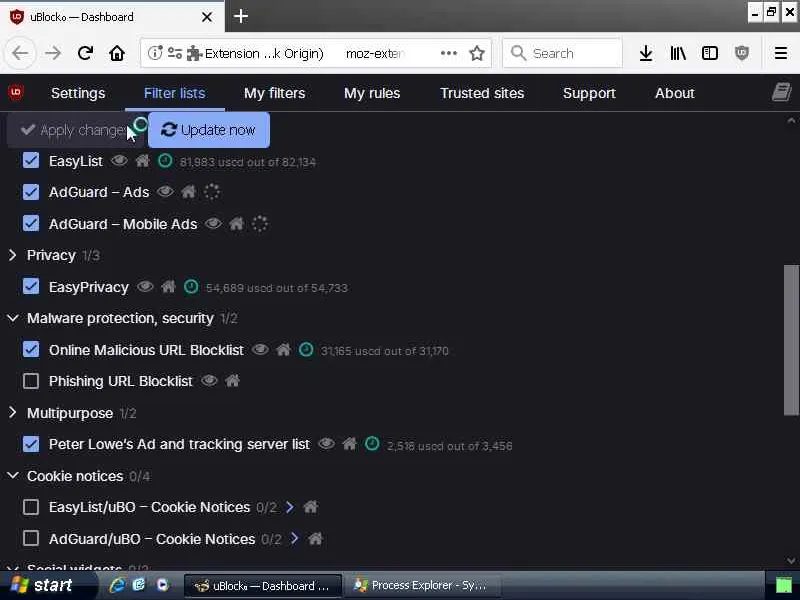800x600 pixels.
Task: Open the Firefox library icon
Action: click(x=678, y=53)
